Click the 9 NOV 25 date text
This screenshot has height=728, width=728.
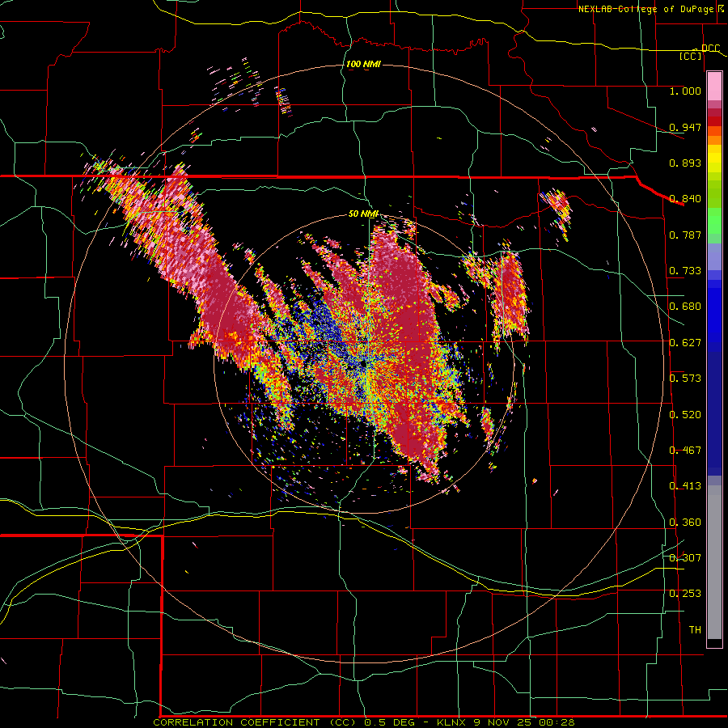(503, 722)
